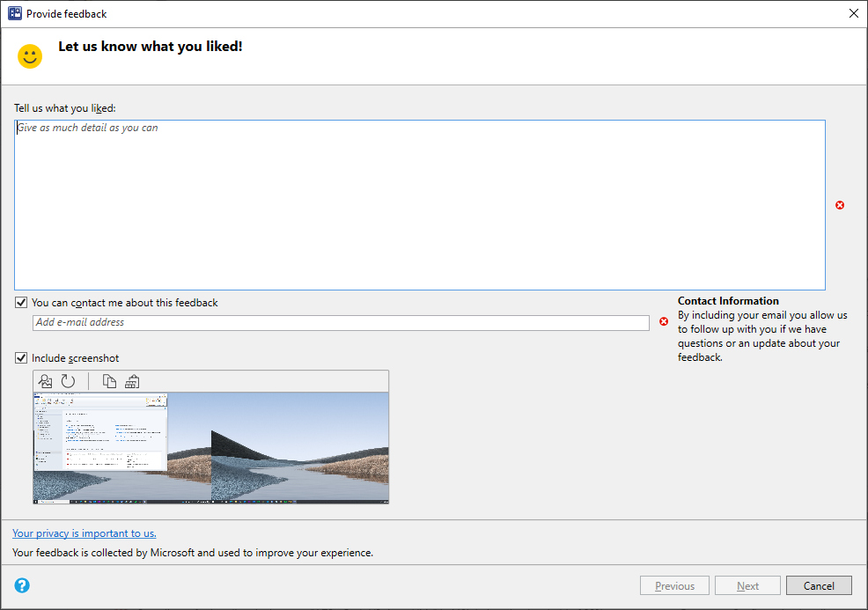Click the blur tool icon on screenshot toolbar
Image resolution: width=868 pixels, height=610 pixels.
coord(131,381)
